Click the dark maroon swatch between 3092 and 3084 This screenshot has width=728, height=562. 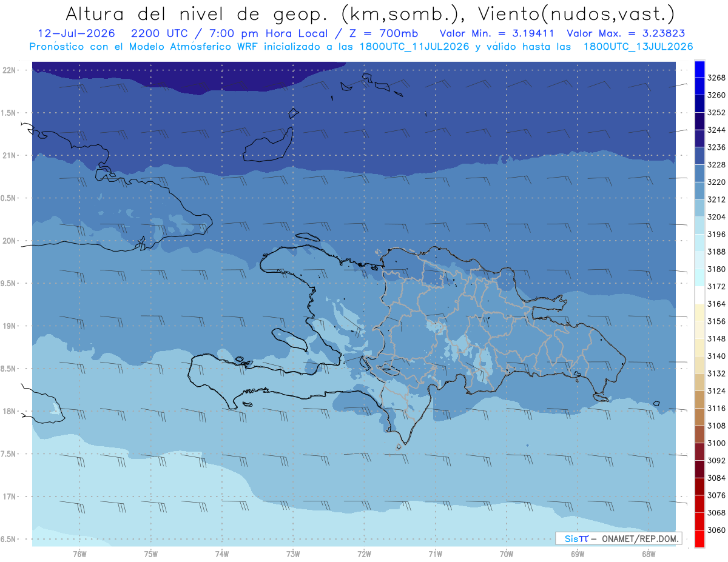click(x=699, y=469)
